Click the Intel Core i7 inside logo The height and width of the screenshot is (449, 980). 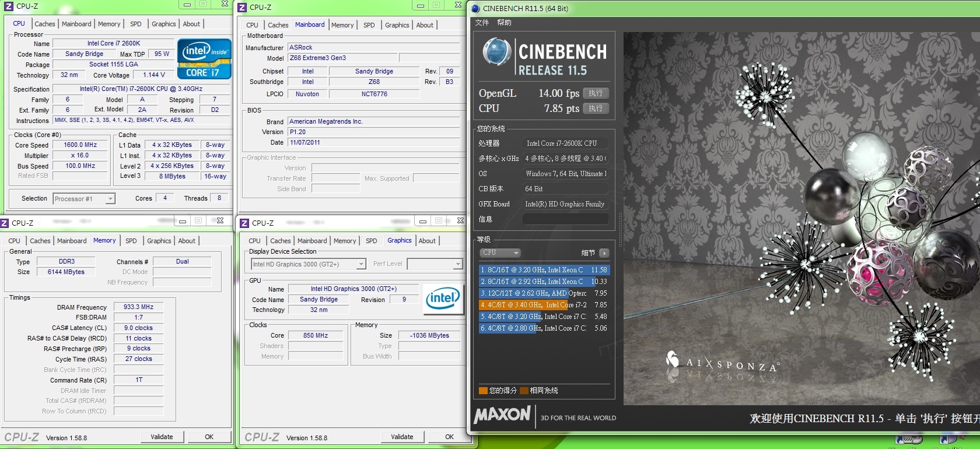(204, 58)
